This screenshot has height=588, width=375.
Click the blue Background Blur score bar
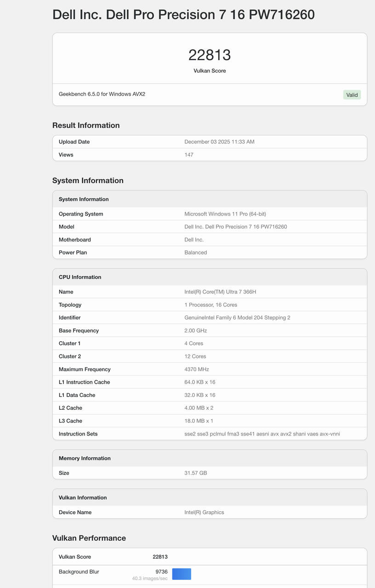(x=182, y=574)
